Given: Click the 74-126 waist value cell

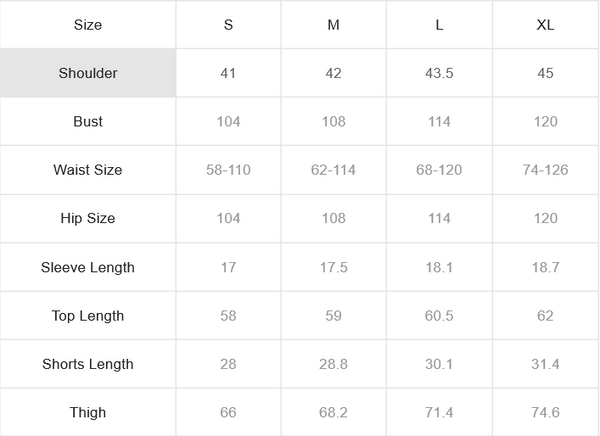Looking at the screenshot, I should tap(545, 170).
